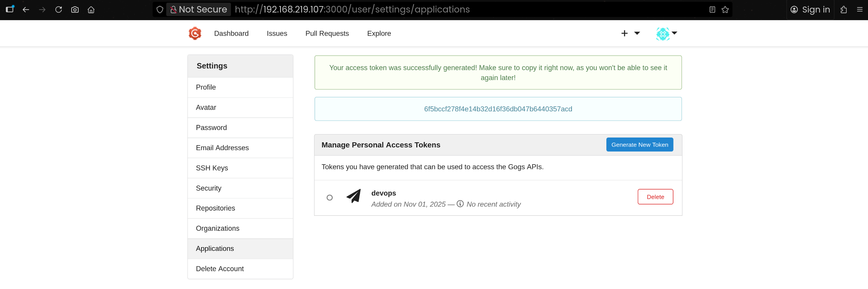Open the browser hamburger menu
The width and height of the screenshot is (868, 289).
(859, 10)
